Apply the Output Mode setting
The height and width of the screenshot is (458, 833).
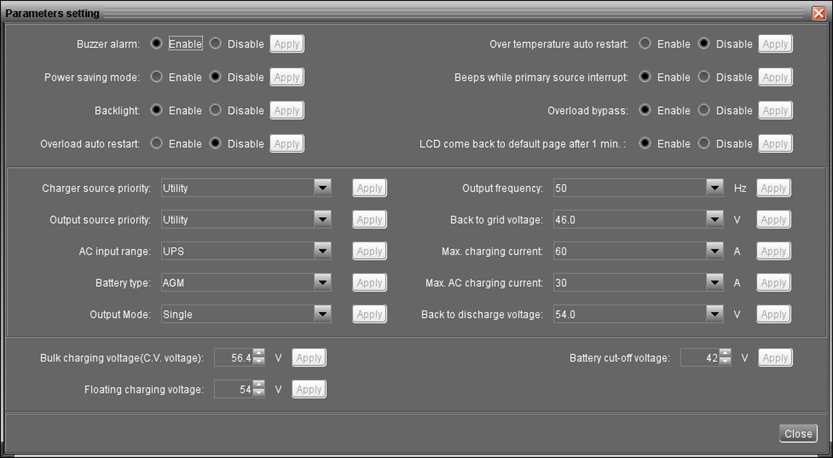tap(369, 314)
